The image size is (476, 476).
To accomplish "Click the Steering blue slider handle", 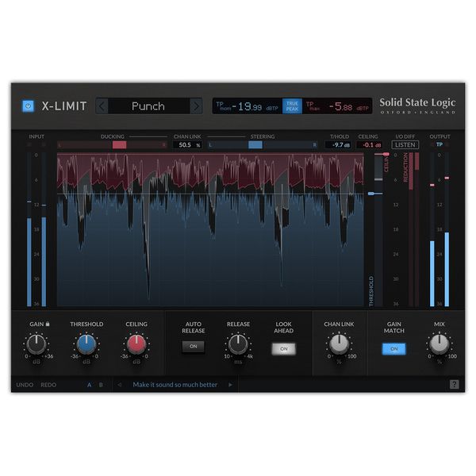I will point(255,145).
